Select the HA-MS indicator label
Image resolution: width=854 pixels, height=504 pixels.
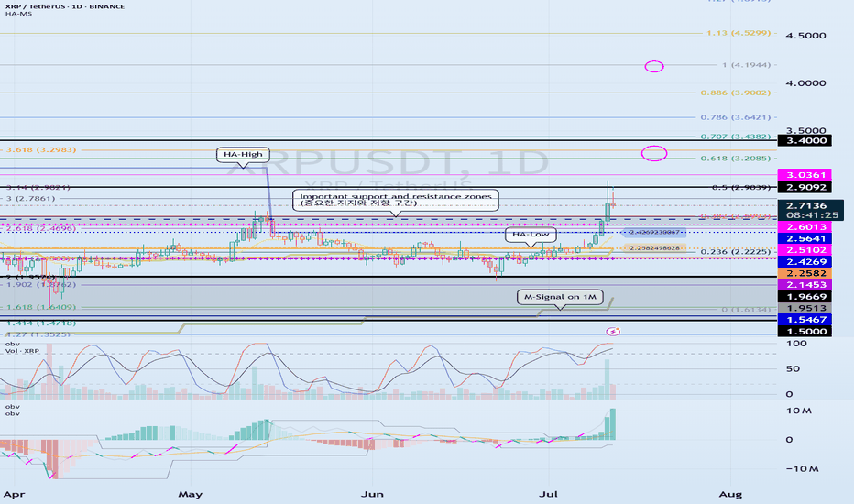[18, 14]
